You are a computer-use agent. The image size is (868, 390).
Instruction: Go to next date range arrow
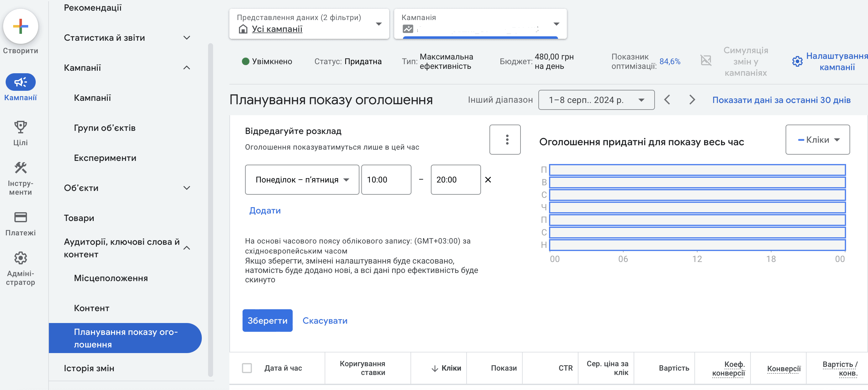click(x=692, y=100)
